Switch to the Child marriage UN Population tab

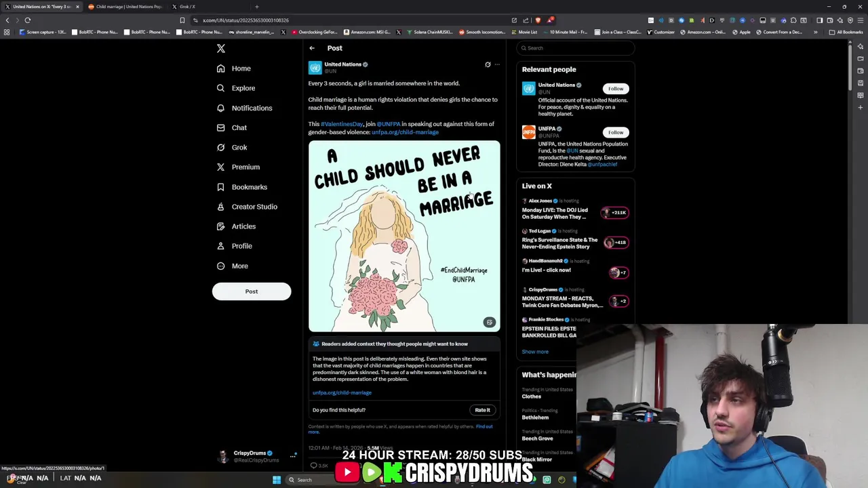point(125,7)
